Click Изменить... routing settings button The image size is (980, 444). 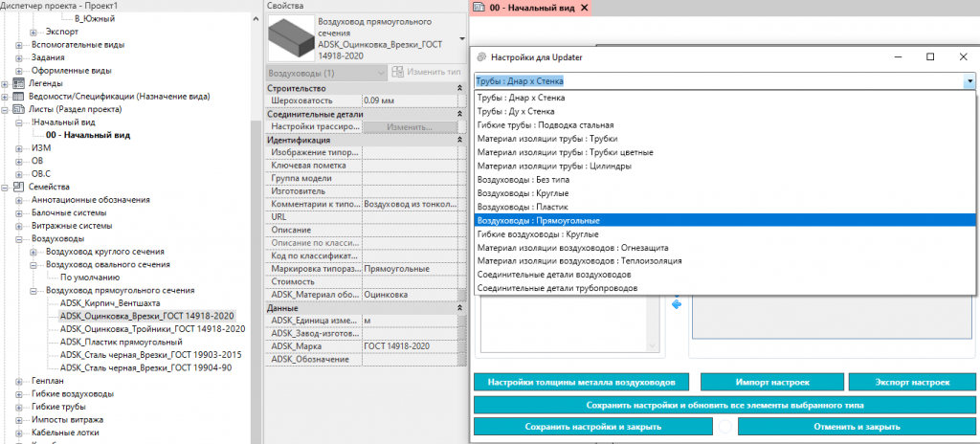(x=410, y=127)
